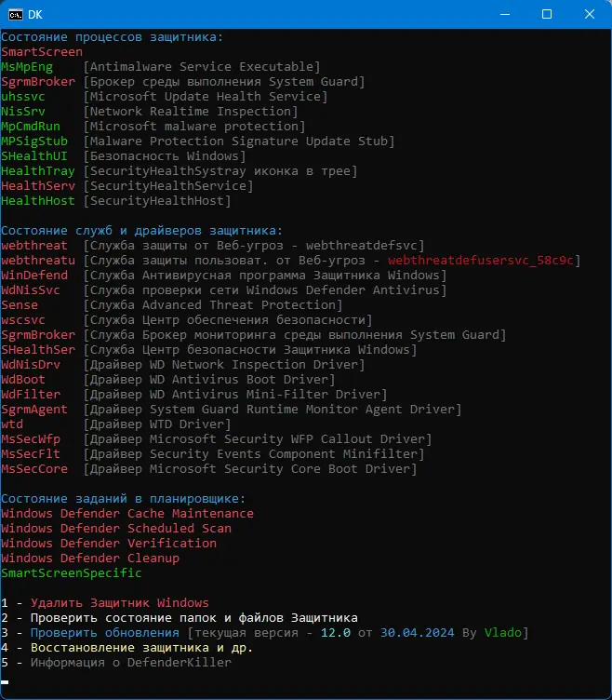Click Windows Defender Cache Maintenance task
This screenshot has height=700, width=612.
127,513
